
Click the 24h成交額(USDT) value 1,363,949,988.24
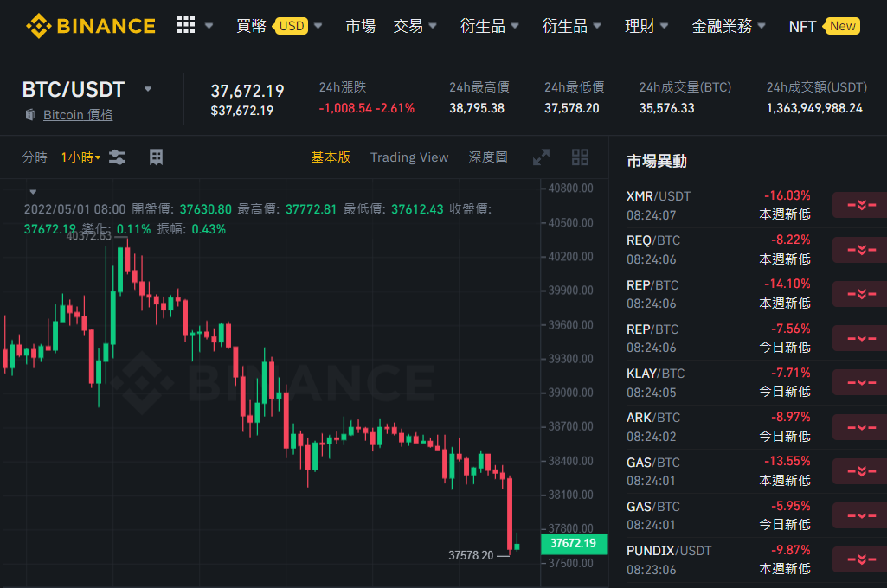click(814, 108)
